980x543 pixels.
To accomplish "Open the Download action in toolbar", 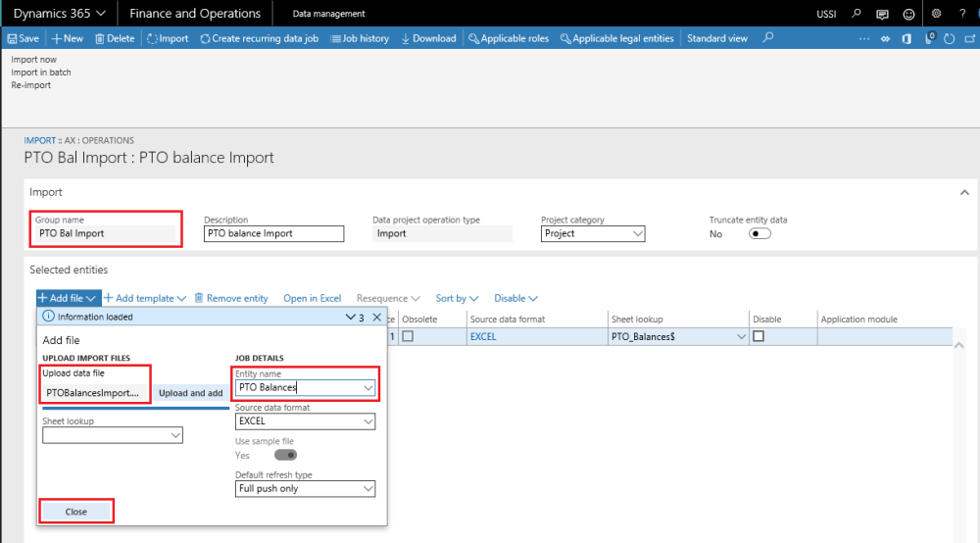I will tap(428, 38).
